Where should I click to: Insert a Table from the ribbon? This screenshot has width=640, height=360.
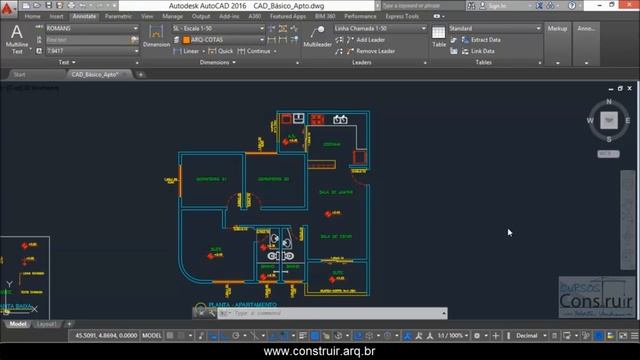pyautogui.click(x=439, y=37)
